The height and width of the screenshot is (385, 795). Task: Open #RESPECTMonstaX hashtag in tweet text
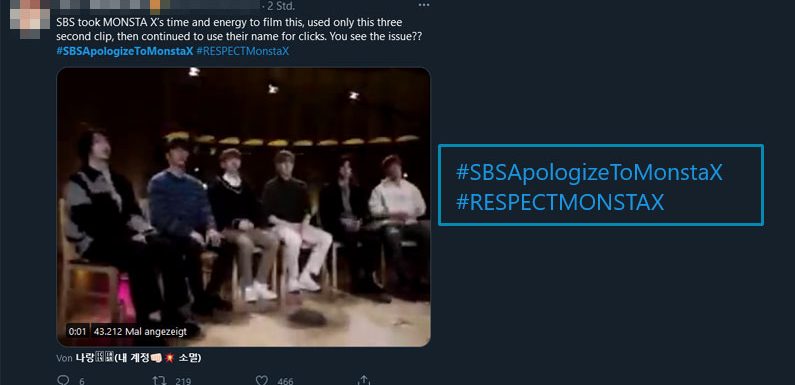242,51
